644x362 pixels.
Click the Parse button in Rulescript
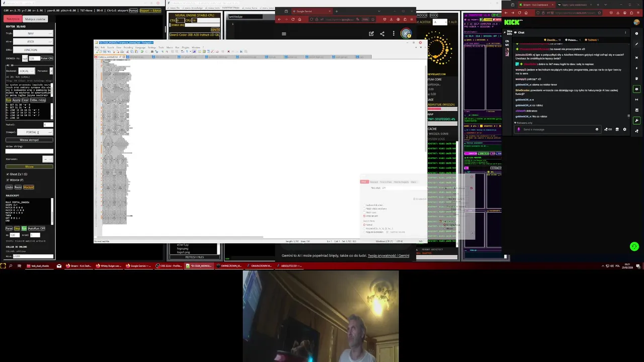(x=9, y=228)
